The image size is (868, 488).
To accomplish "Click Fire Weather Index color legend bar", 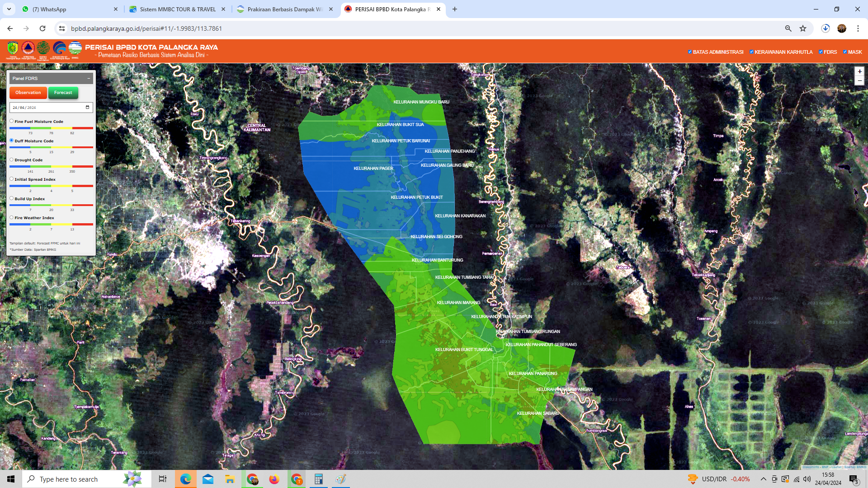I will click(51, 224).
